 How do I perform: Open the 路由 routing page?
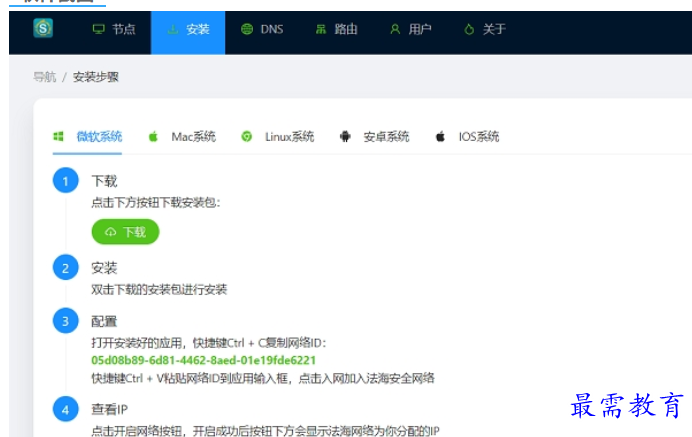[x=336, y=30]
